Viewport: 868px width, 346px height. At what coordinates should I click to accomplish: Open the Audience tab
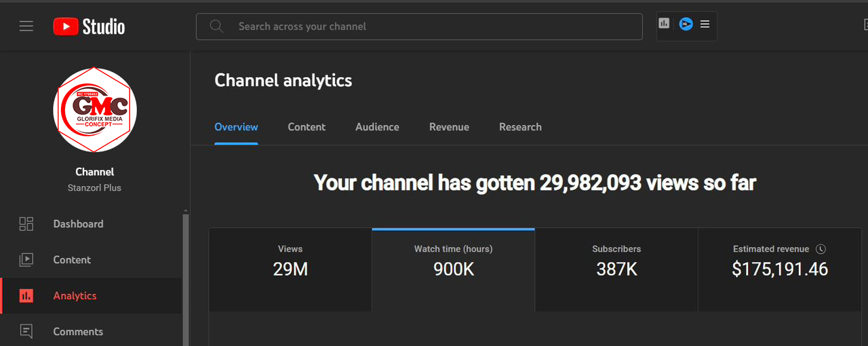point(377,127)
